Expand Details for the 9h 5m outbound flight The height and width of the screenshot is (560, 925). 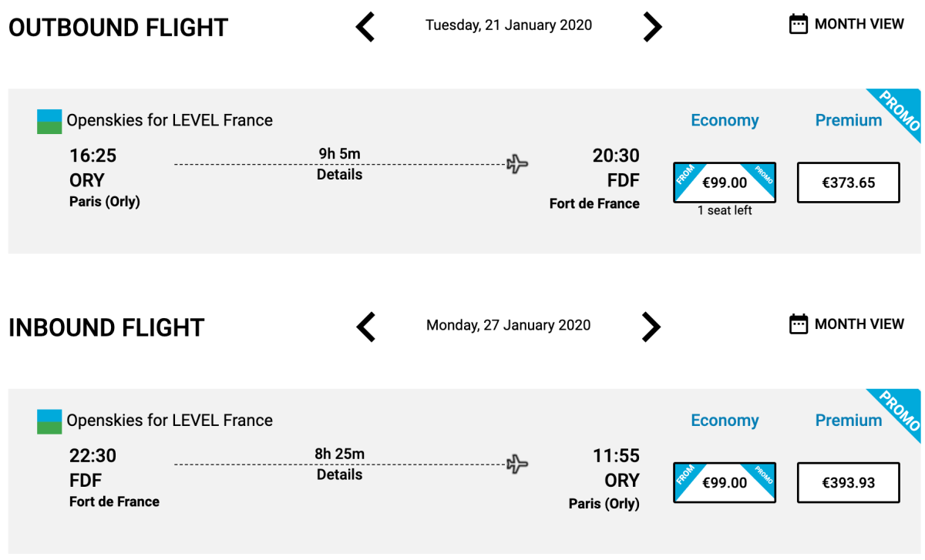click(x=339, y=175)
